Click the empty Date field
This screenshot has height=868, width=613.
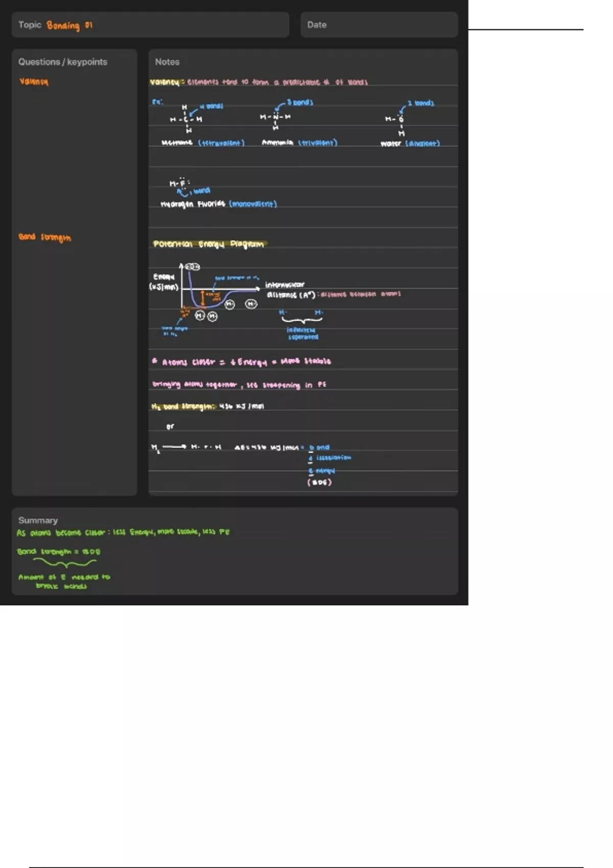(379, 25)
